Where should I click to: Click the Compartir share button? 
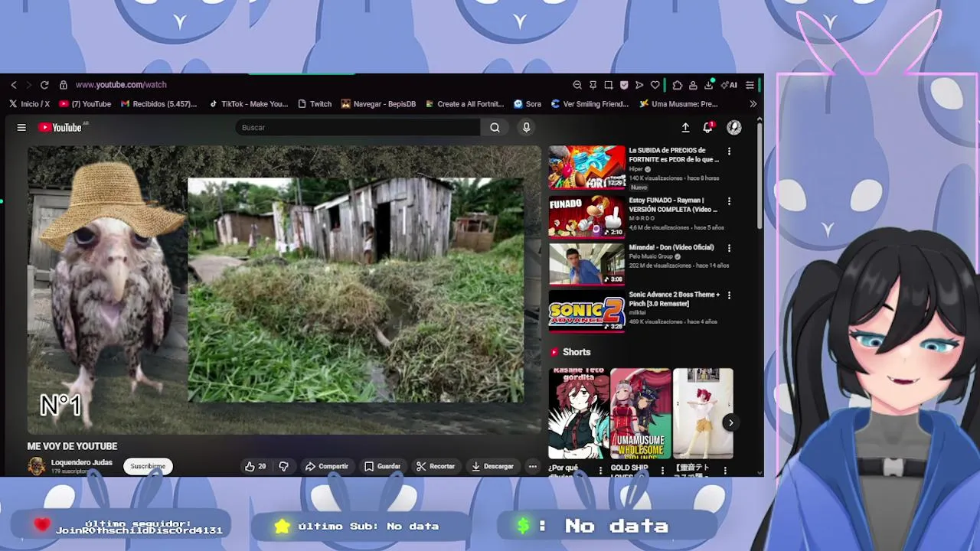(x=327, y=466)
